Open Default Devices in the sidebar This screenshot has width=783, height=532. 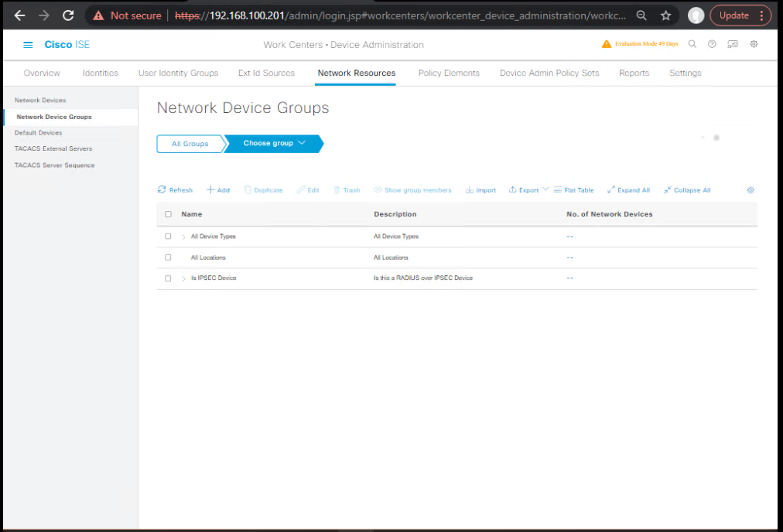pos(39,133)
